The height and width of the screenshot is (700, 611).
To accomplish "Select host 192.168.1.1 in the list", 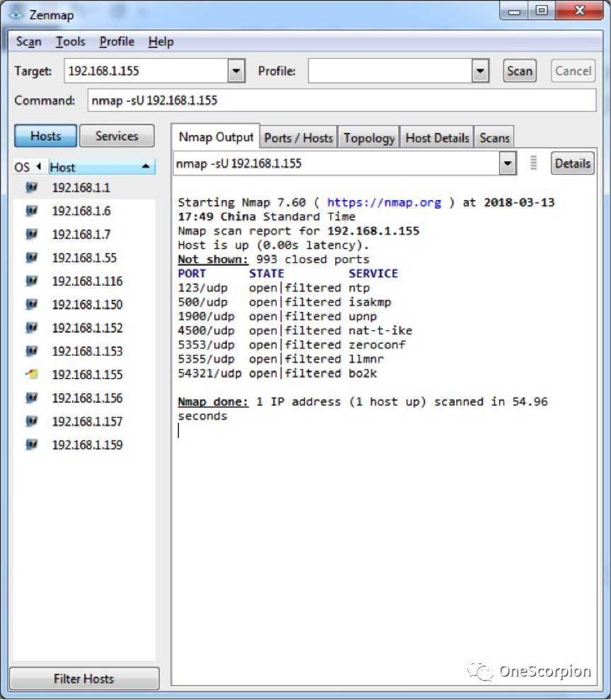I will [x=84, y=187].
